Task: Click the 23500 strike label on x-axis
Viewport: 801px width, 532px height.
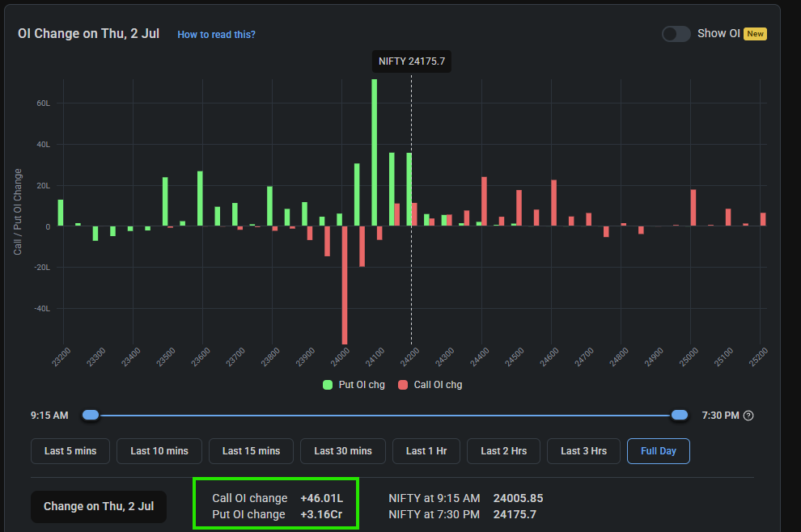Action: [x=166, y=357]
